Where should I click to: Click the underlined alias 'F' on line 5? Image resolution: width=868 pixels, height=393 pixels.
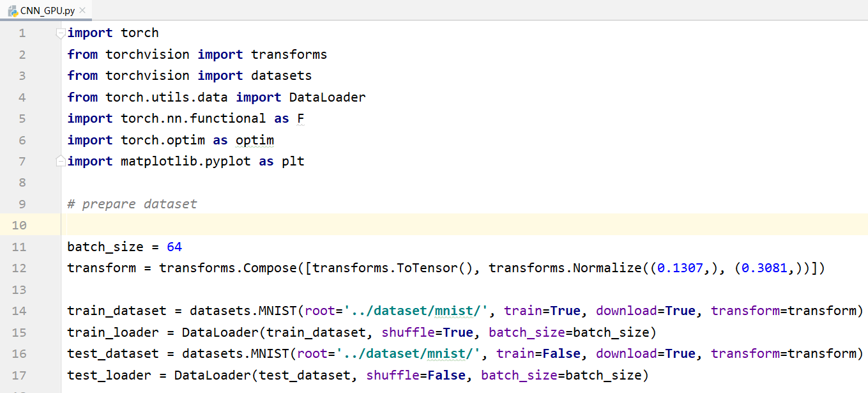pos(301,118)
